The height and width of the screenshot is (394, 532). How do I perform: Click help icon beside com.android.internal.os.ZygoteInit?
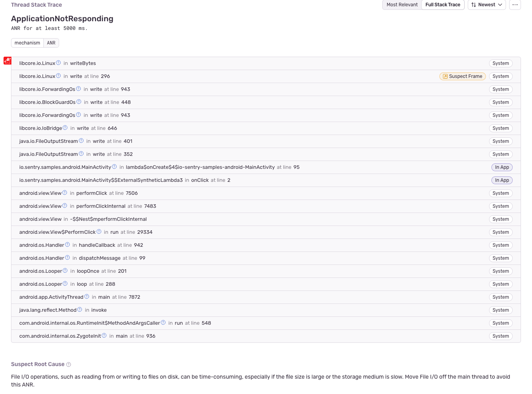[x=104, y=336]
